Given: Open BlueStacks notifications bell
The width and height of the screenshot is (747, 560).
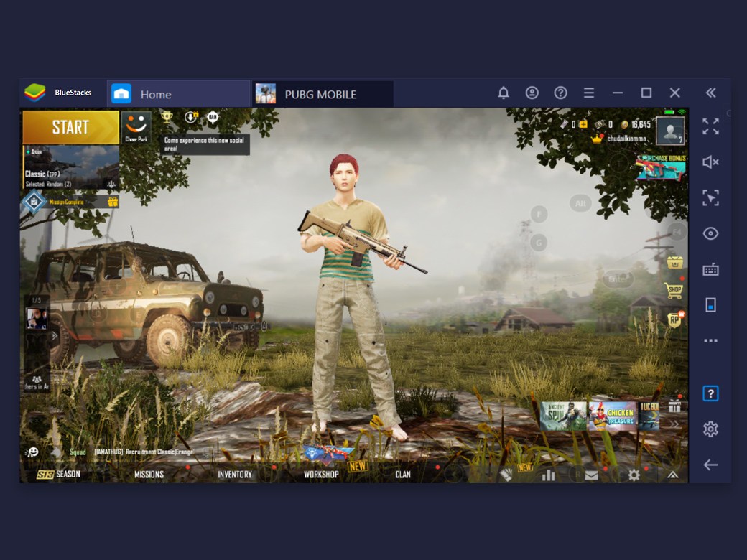Looking at the screenshot, I should tap(503, 93).
